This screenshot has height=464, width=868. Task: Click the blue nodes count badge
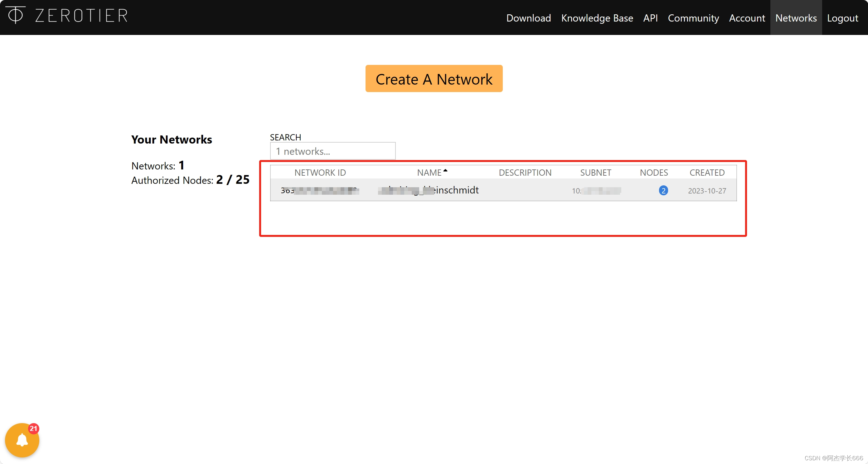click(x=663, y=191)
